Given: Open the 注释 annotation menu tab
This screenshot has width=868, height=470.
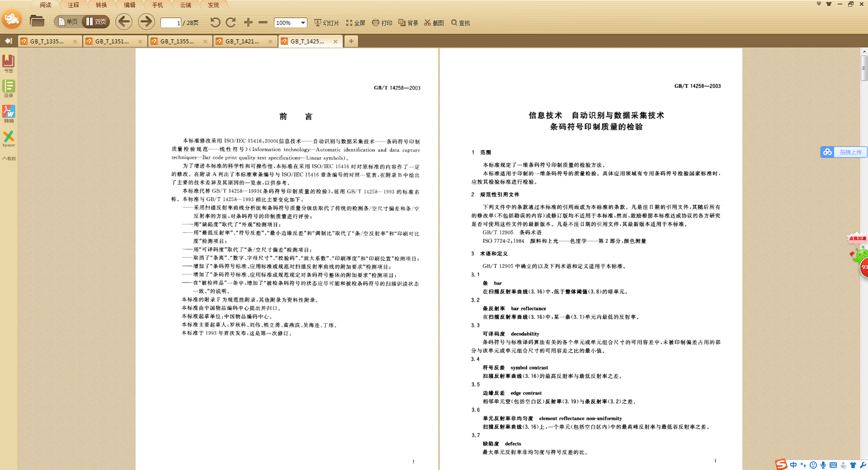Looking at the screenshot, I should (73, 5).
